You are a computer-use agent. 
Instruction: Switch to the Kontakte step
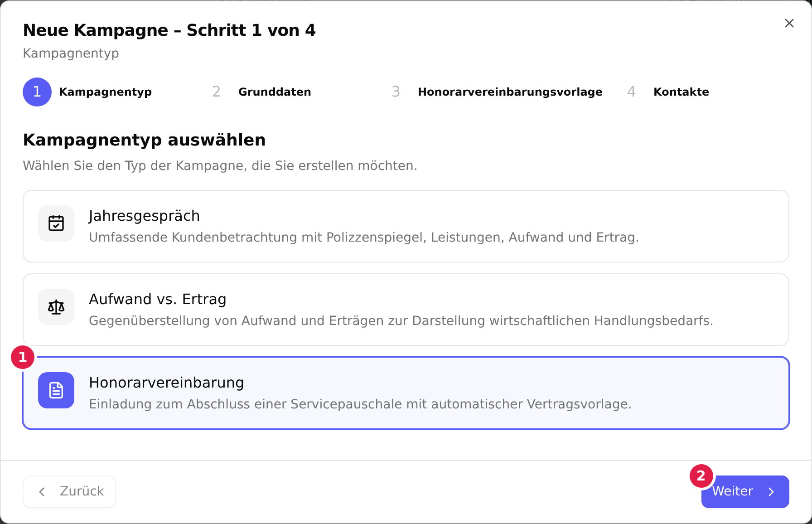point(681,92)
